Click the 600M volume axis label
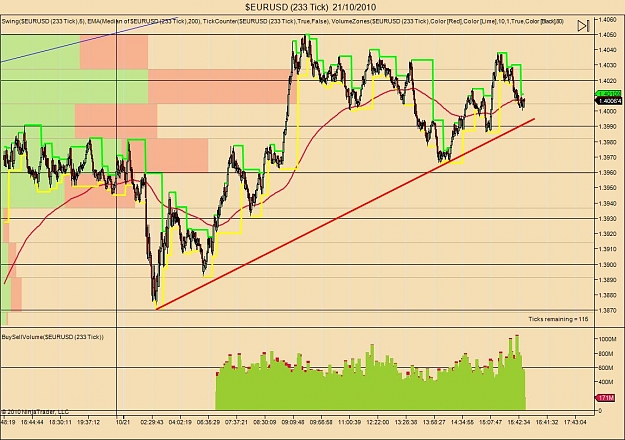This screenshot has height=440, width=625. click(606, 368)
